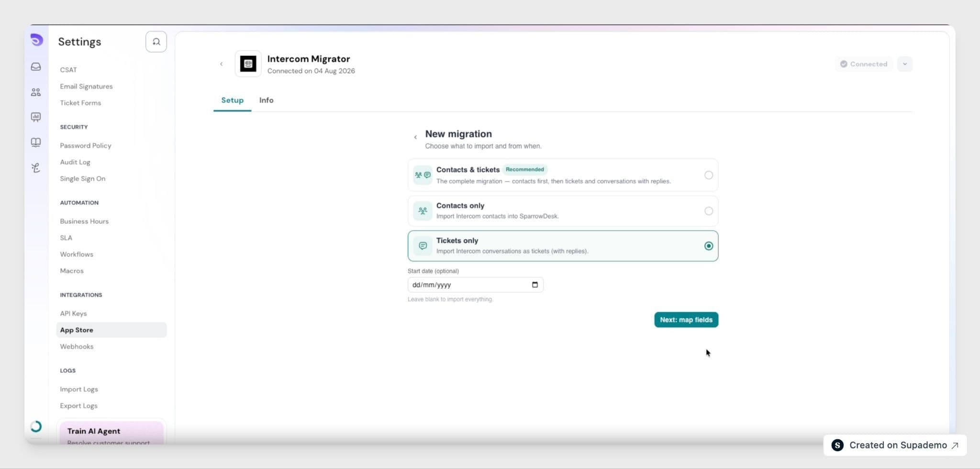The width and height of the screenshot is (980, 469).
Task: Click the Tickets only chat icon
Action: click(423, 246)
